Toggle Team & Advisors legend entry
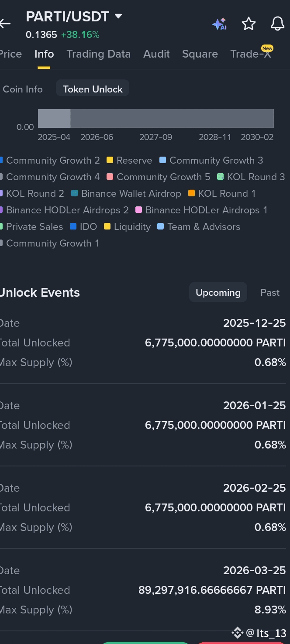This screenshot has height=644, width=290. click(199, 226)
